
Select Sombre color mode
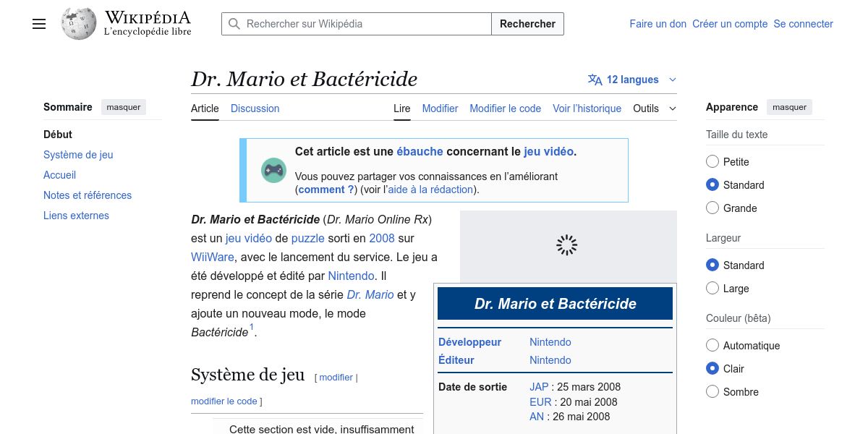pos(712,392)
